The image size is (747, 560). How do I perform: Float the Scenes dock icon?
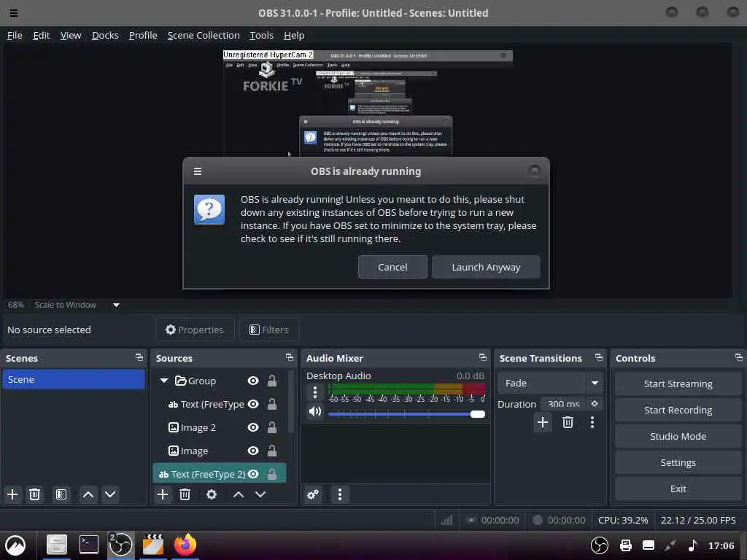point(139,357)
